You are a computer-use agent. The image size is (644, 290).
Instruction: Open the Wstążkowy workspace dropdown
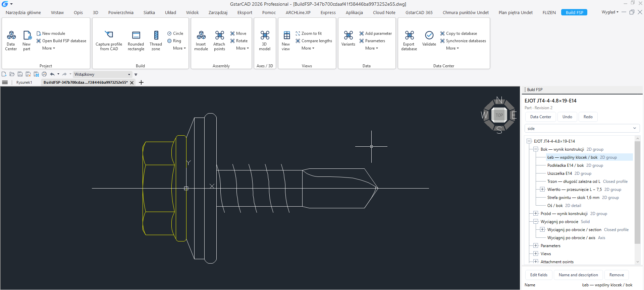point(102,74)
